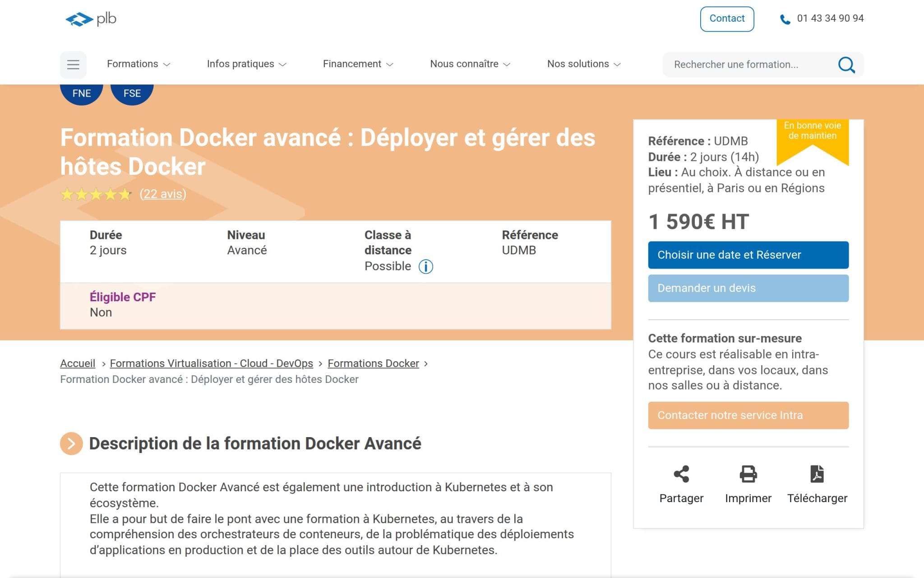Click Description de la formation Docker Avancé heading
This screenshot has width=924, height=578.
pos(255,443)
